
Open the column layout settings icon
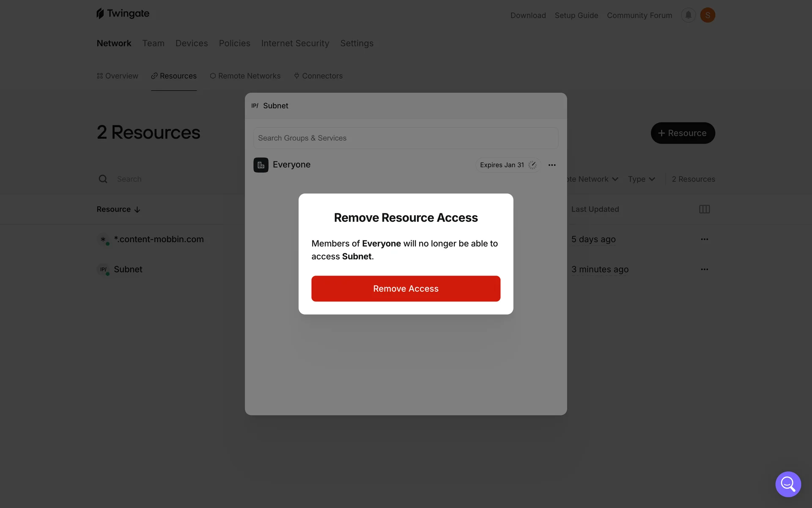point(704,209)
